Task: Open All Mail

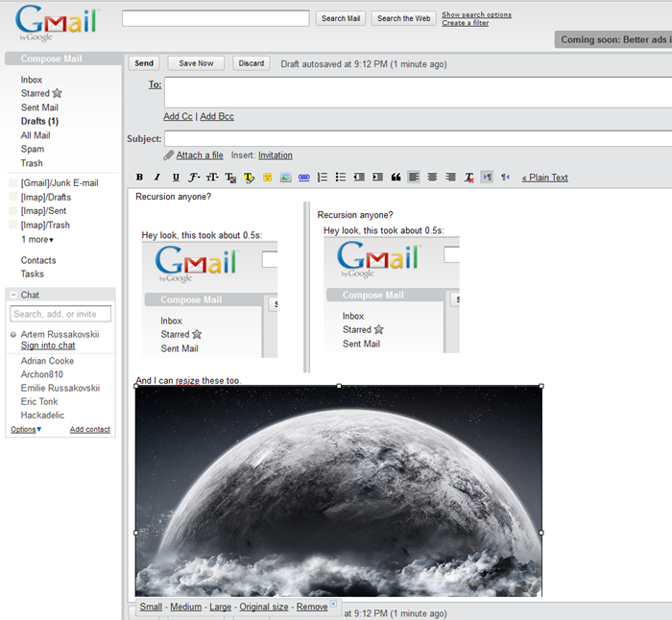Action: click(x=36, y=135)
